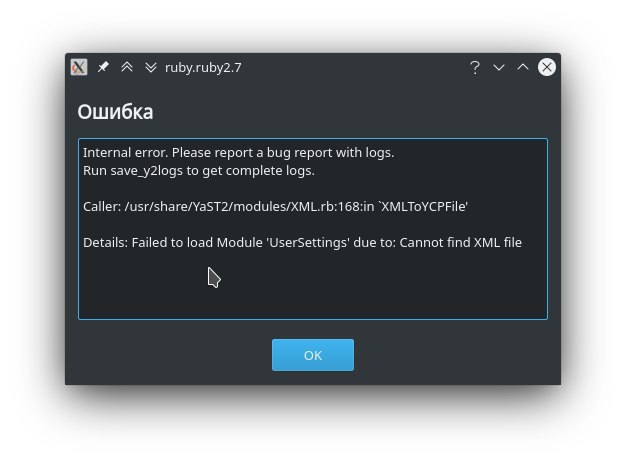Close the error dialog with the X button
This screenshot has width=626, height=462.
pos(547,67)
